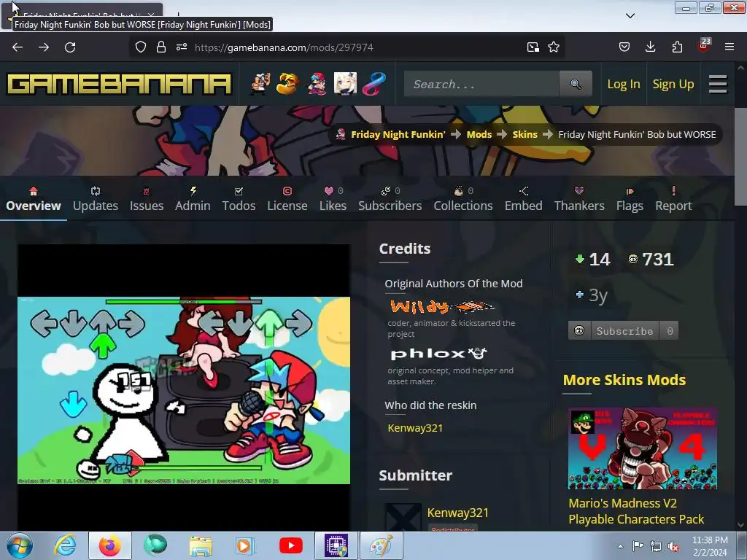The width and height of the screenshot is (747, 560).
Task: Open Kenway321 submitter profile name
Action: pos(458,513)
